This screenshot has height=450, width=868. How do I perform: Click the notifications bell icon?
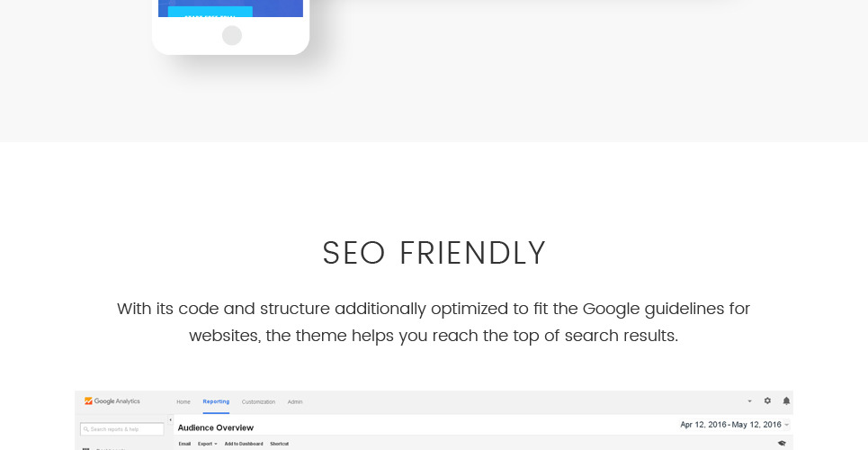click(786, 400)
